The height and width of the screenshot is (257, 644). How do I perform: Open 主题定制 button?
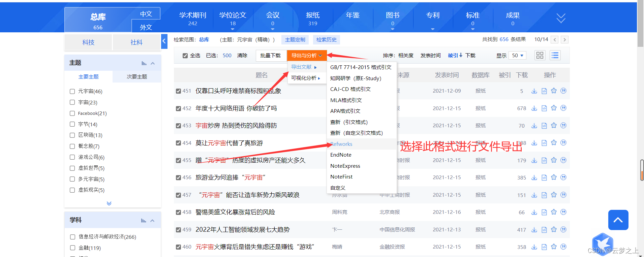[295, 40]
